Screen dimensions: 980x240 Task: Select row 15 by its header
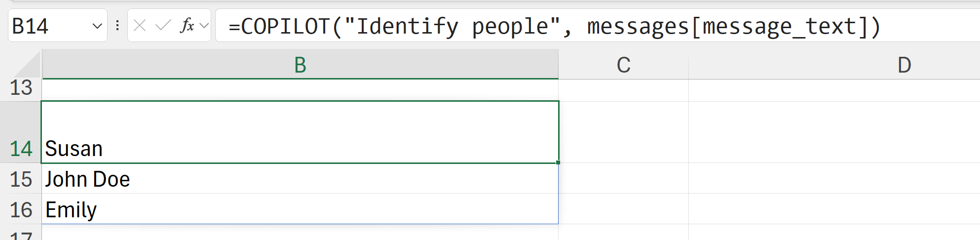21,179
